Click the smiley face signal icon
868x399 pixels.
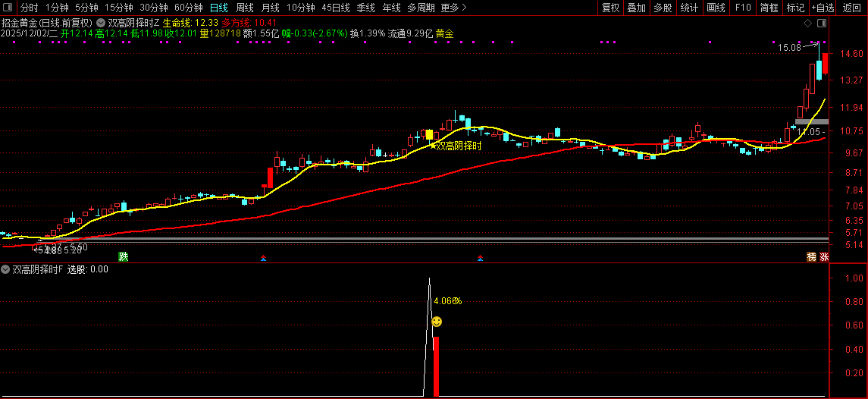437,322
